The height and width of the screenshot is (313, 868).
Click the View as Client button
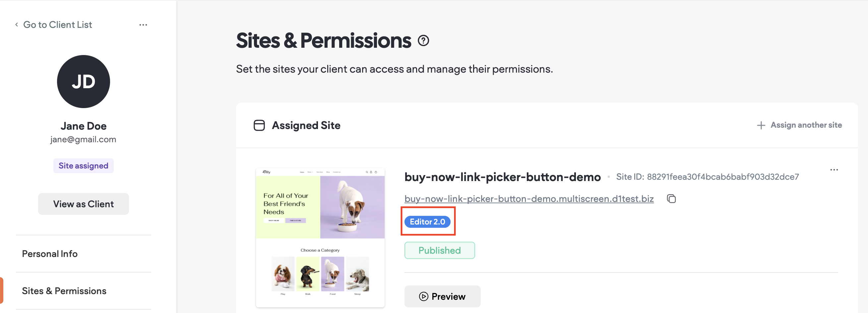pyautogui.click(x=83, y=204)
